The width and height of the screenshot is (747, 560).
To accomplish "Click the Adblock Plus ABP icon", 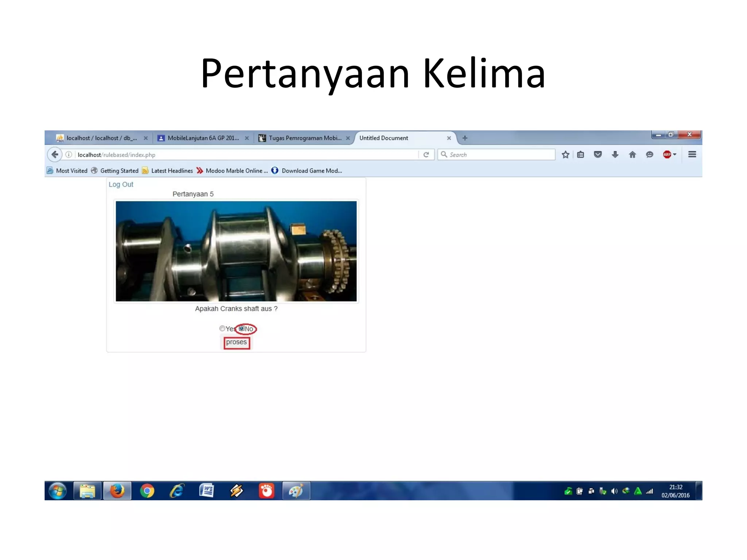I will click(667, 155).
